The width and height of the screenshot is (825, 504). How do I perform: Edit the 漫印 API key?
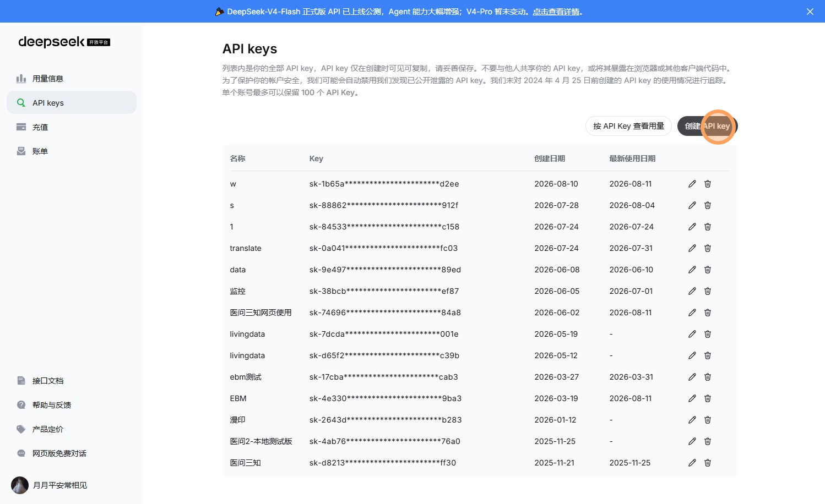pos(692,420)
